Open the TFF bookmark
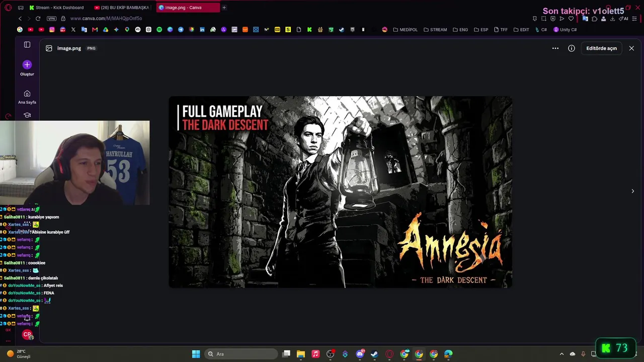This screenshot has width=644, height=362. point(501,30)
